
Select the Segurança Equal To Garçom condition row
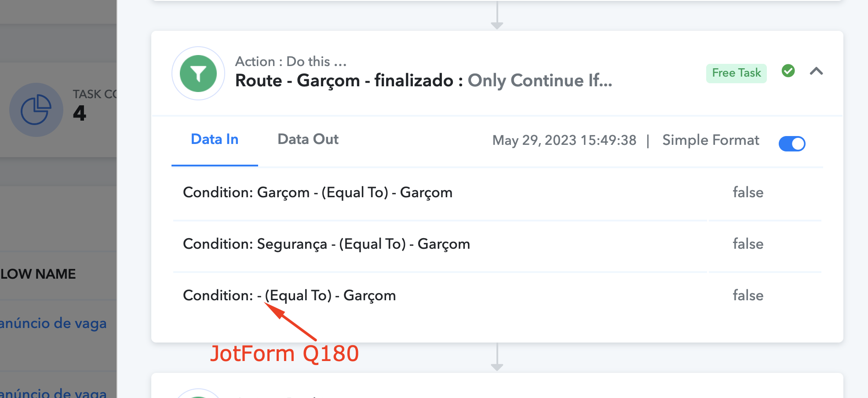pos(497,244)
